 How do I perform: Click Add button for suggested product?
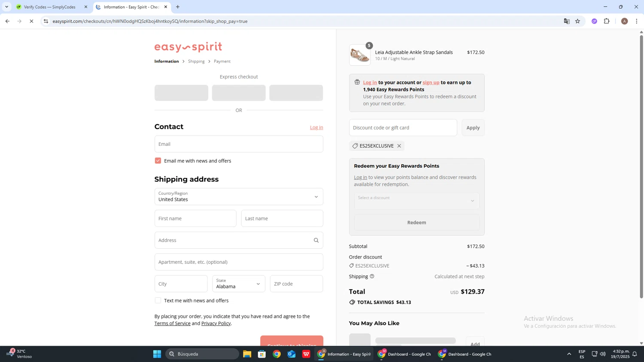[475, 342]
